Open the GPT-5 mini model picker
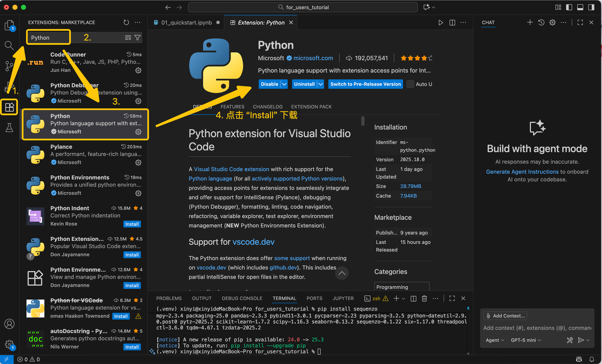Image resolution: width=602 pixels, height=364 pixels. (526, 340)
